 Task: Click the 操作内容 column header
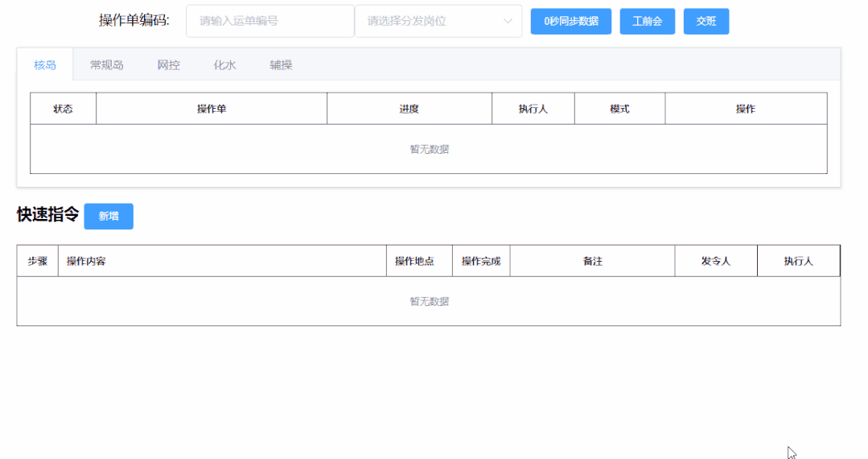pos(86,261)
